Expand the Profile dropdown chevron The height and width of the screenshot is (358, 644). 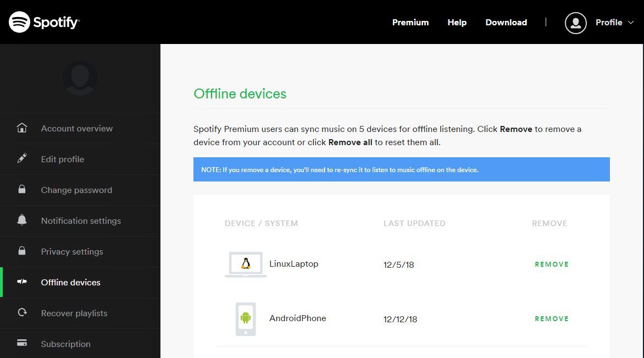pyautogui.click(x=630, y=22)
